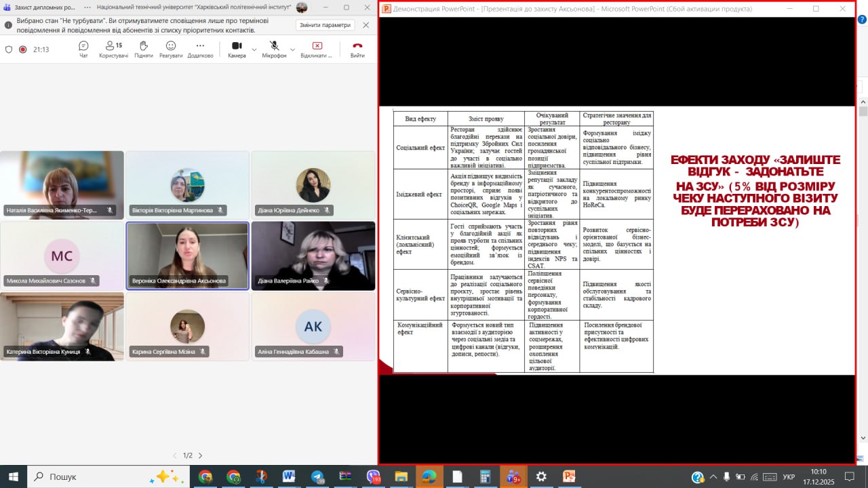Select Діана Юріївна Дейнеко tile
The height and width of the screenshot is (488, 868).
tap(313, 184)
